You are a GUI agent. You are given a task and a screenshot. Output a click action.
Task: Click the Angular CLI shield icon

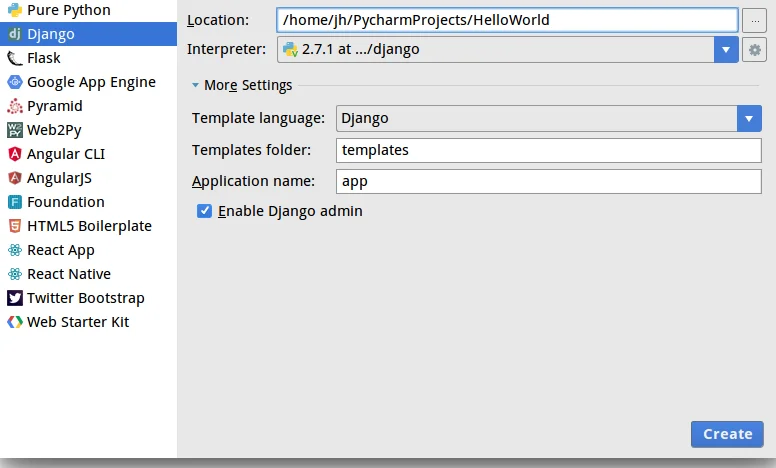[15, 154]
